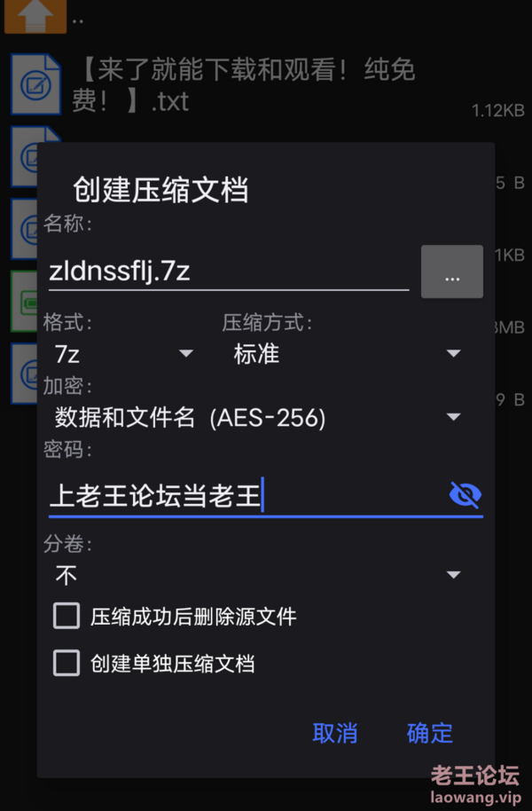Confirm with the 确定 button

[x=430, y=733]
